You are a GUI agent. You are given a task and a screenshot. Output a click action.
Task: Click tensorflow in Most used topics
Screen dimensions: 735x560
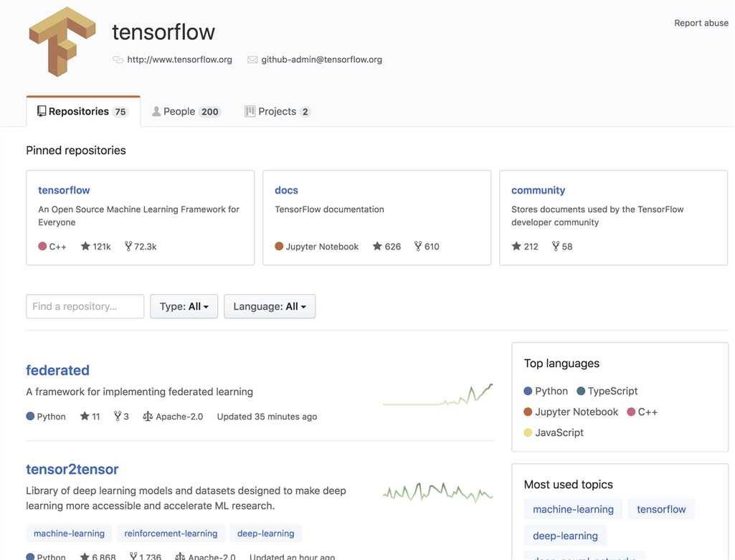pyautogui.click(x=661, y=509)
